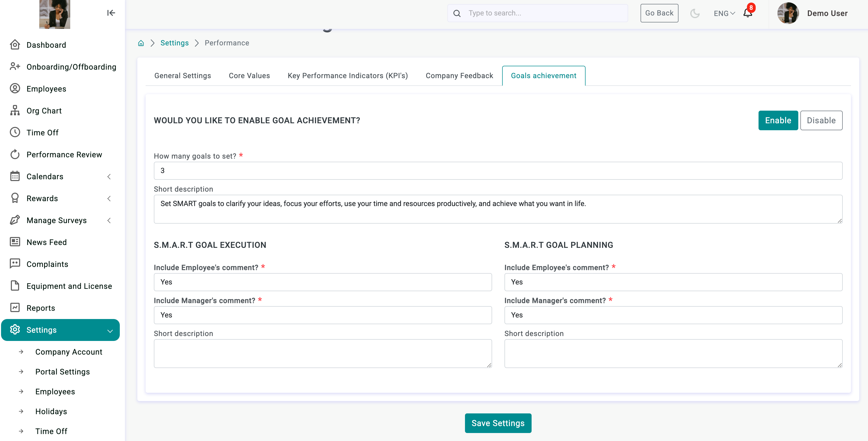The image size is (868, 441).
Task: Click arrow icon beside Company Account
Action: (x=21, y=352)
